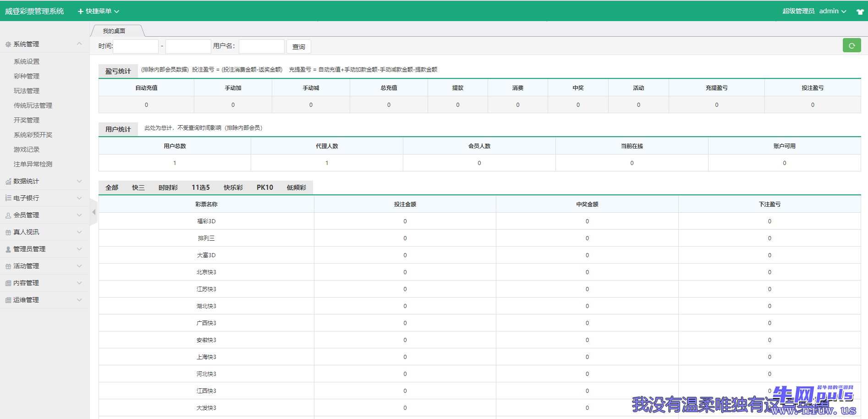Open 系统设置 in the sidebar
This screenshot has width=868, height=419.
pyautogui.click(x=27, y=61)
